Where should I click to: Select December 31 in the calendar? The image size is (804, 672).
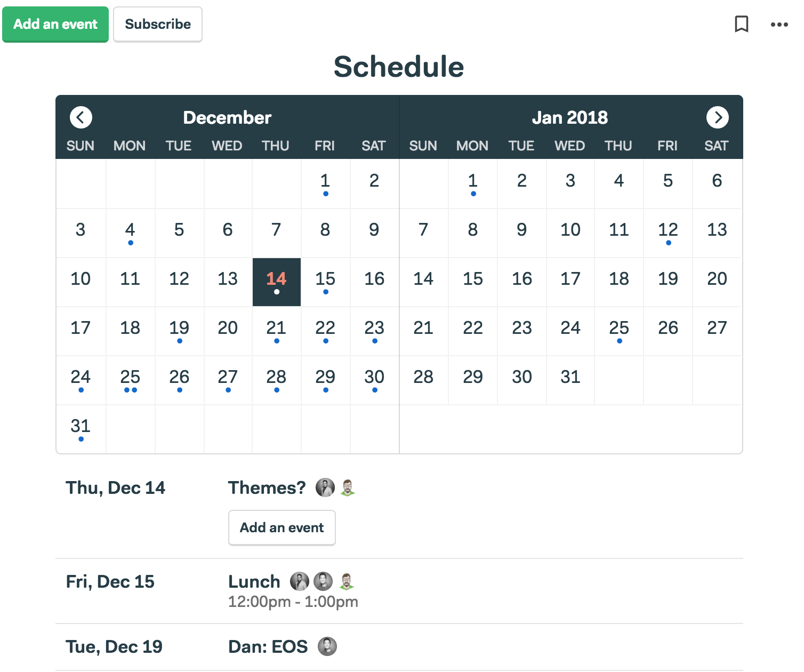(81, 429)
